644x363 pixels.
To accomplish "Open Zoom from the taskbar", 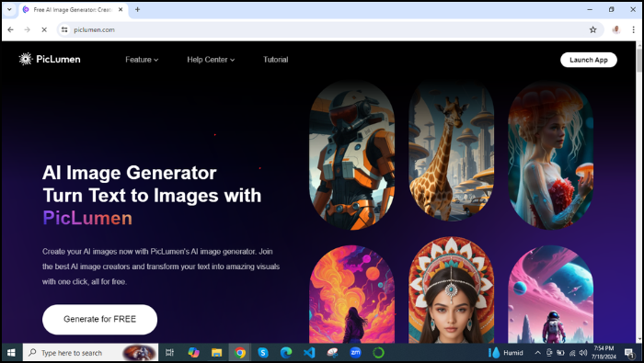I will click(x=355, y=353).
